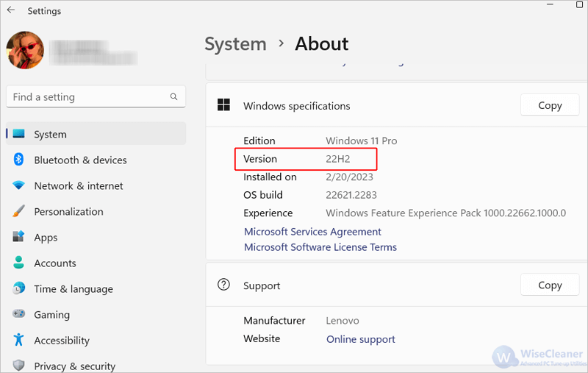Image resolution: width=588 pixels, height=373 pixels.
Task: Click the search magnifier icon
Action: click(173, 96)
